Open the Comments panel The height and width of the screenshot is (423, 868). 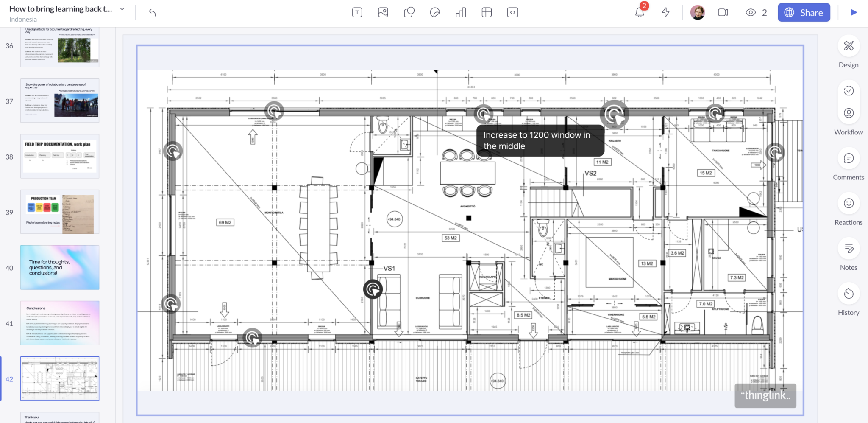click(x=849, y=159)
